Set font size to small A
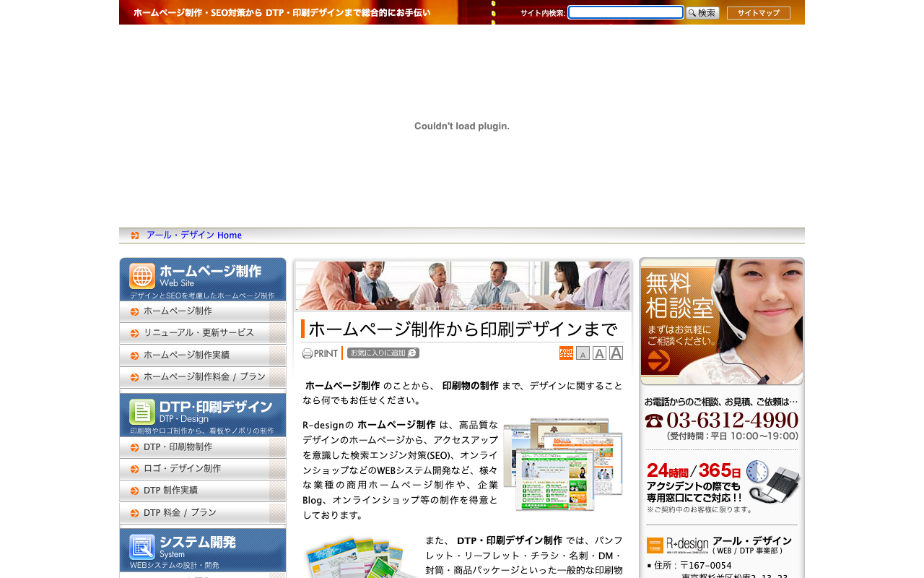Viewport: 924px width, 578px height. pos(583,353)
